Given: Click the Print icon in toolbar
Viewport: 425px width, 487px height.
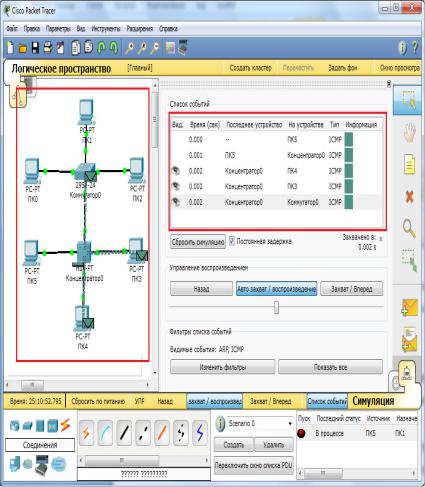Looking at the screenshot, I should pyautogui.click(x=48, y=48).
